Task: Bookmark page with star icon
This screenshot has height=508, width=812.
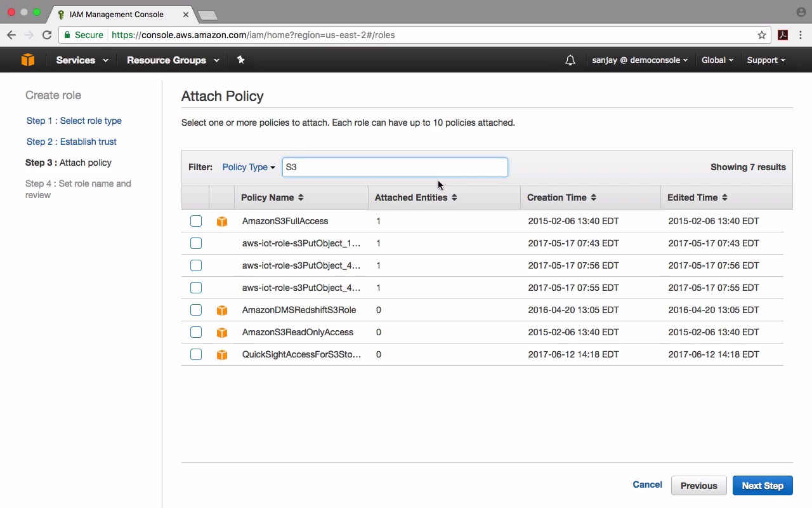Action: (762, 35)
